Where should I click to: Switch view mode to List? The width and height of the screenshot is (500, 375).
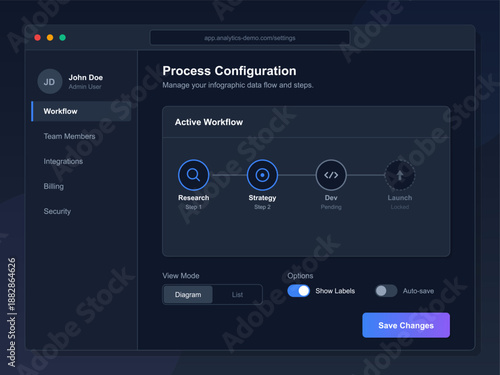(237, 295)
